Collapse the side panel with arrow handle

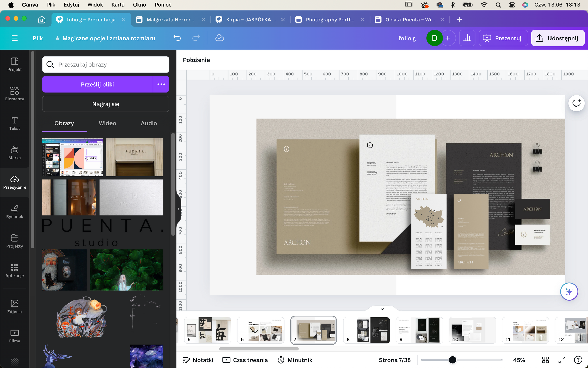coord(178,209)
